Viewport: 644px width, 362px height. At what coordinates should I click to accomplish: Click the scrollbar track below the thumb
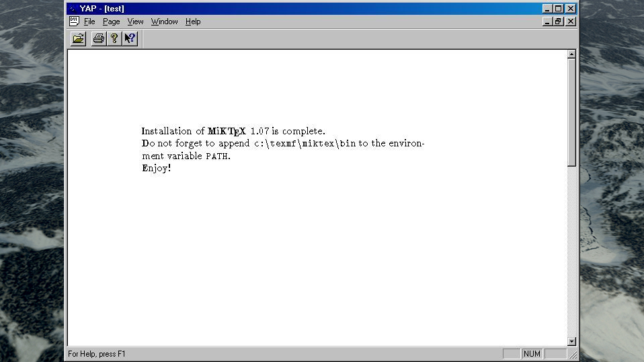click(x=571, y=252)
